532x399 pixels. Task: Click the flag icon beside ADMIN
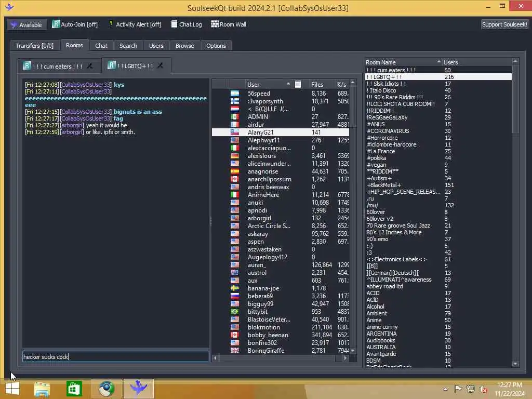(235, 117)
